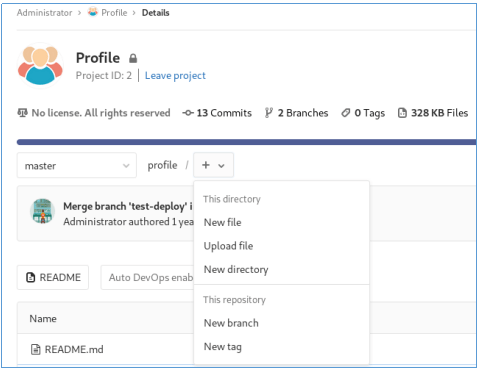Click the scales license icon
The width and height of the screenshot is (479, 373).
(22, 113)
